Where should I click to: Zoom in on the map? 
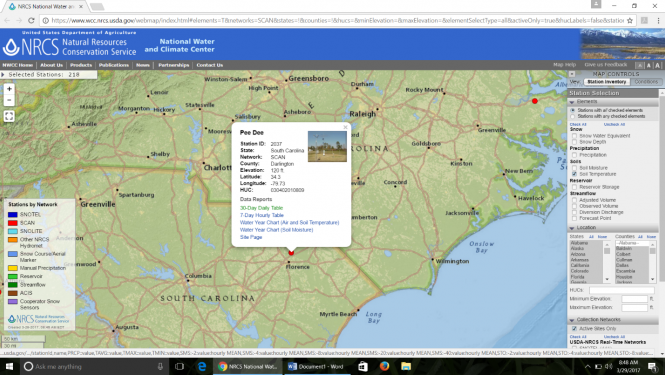[9, 89]
